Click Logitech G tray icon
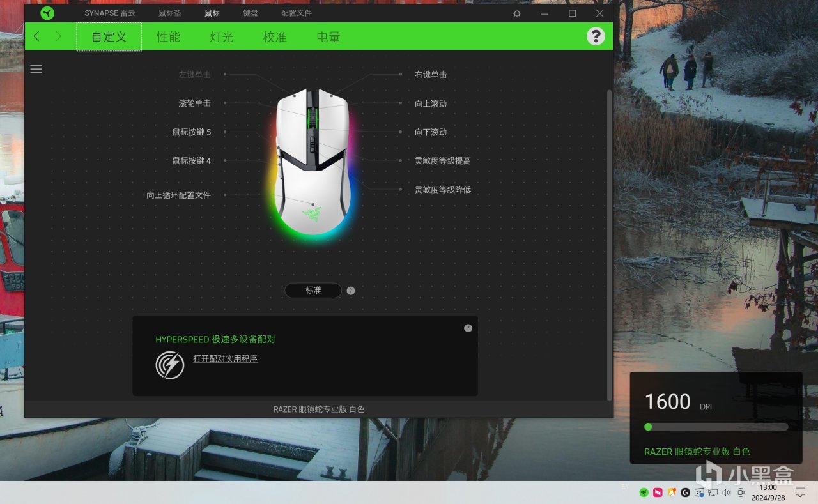This screenshot has width=818, height=504. (x=686, y=493)
